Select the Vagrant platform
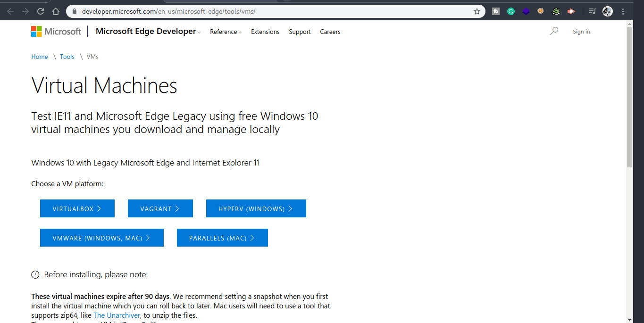Viewport: 644px width, 323px height. tap(160, 208)
